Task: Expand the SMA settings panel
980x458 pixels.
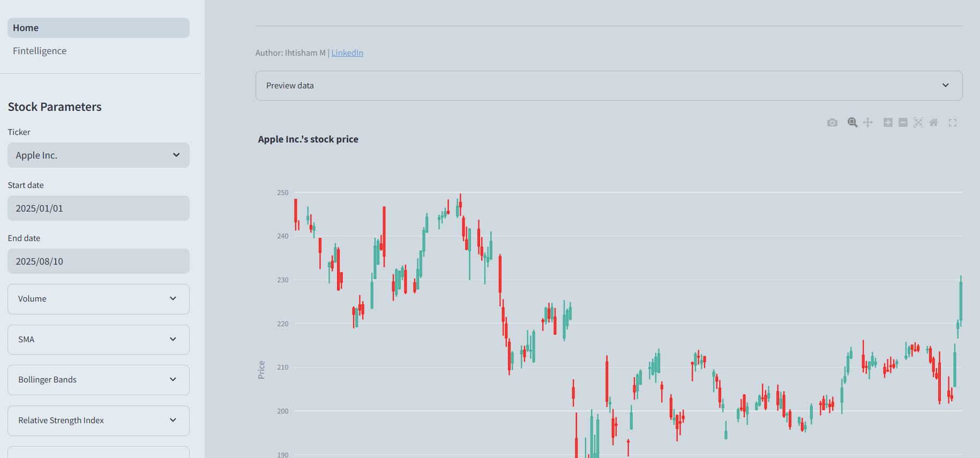Action: pyautogui.click(x=99, y=340)
